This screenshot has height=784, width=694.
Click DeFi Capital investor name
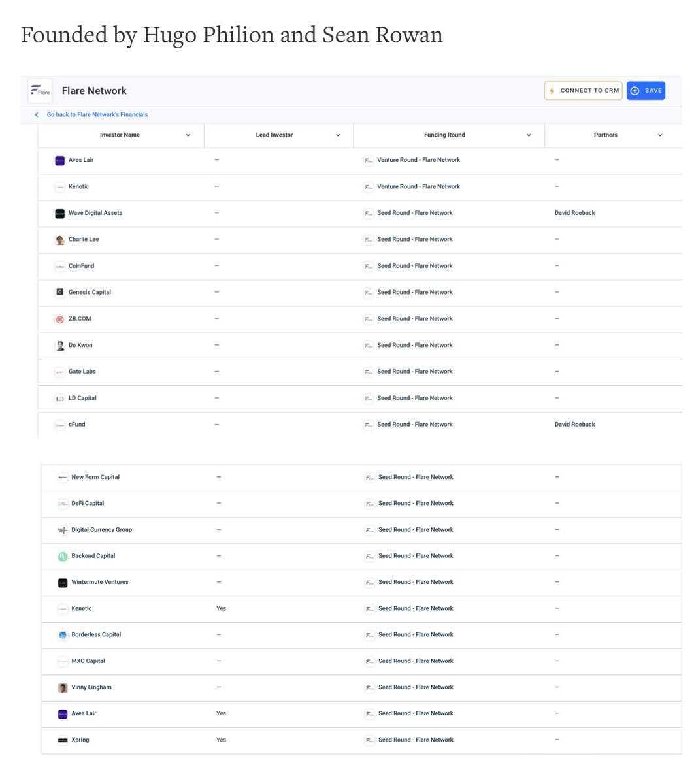(x=88, y=504)
